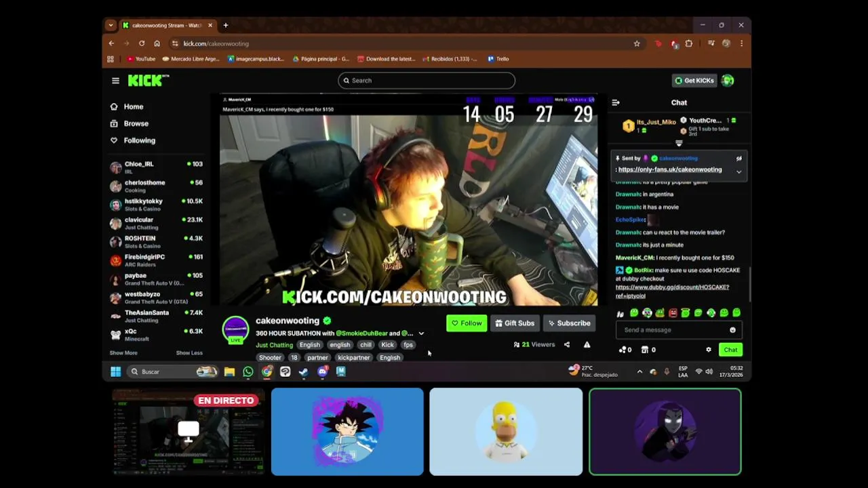
Task: Open the xQc channel
Action: pyautogui.click(x=156, y=335)
